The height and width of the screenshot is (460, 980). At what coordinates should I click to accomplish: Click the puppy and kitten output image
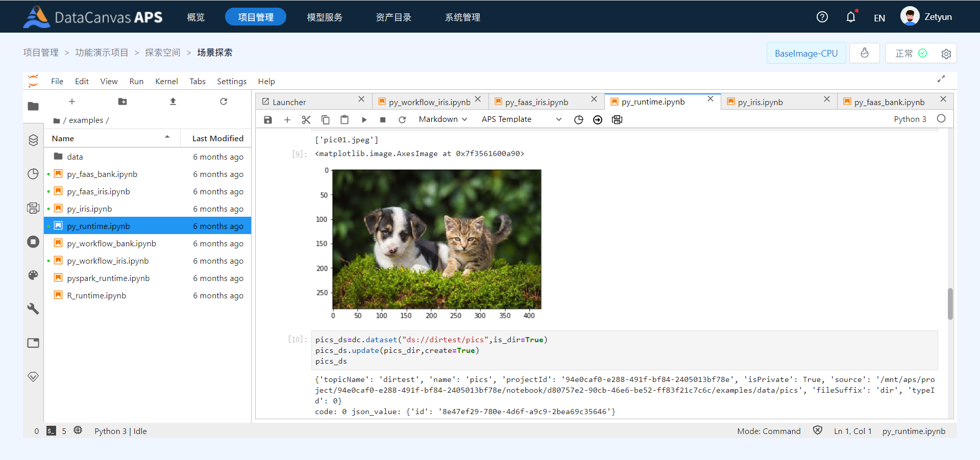click(437, 239)
